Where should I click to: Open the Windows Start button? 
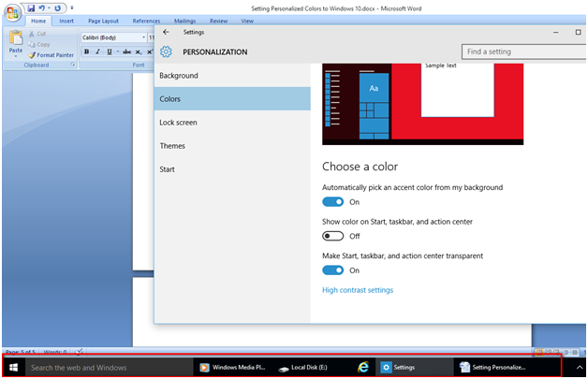click(13, 368)
